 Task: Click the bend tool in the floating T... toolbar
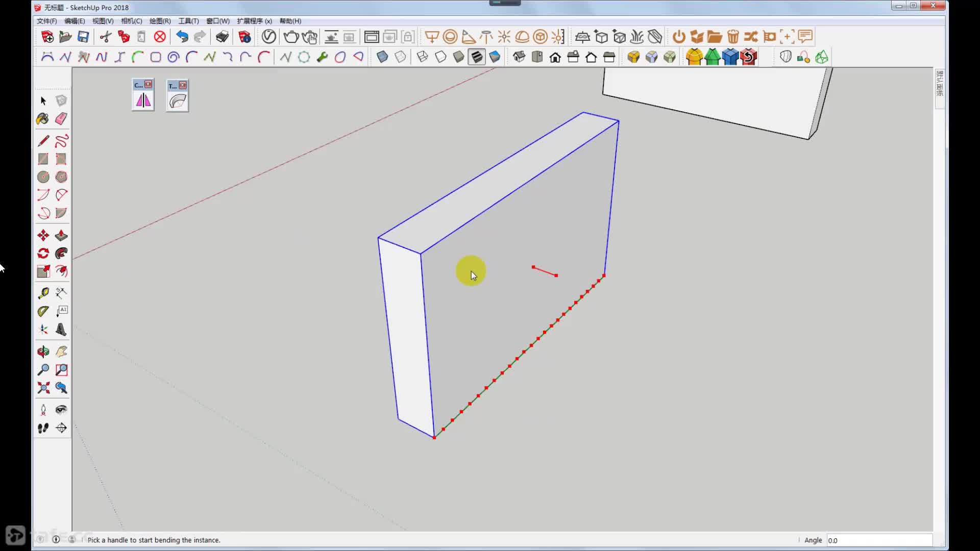[177, 101]
